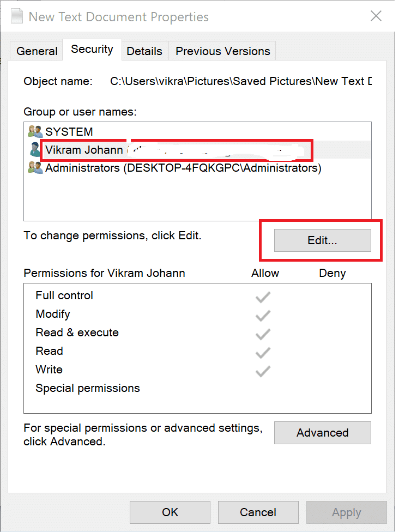Dismiss the dialog with Cancel
The width and height of the screenshot is (405, 532).
[258, 512]
